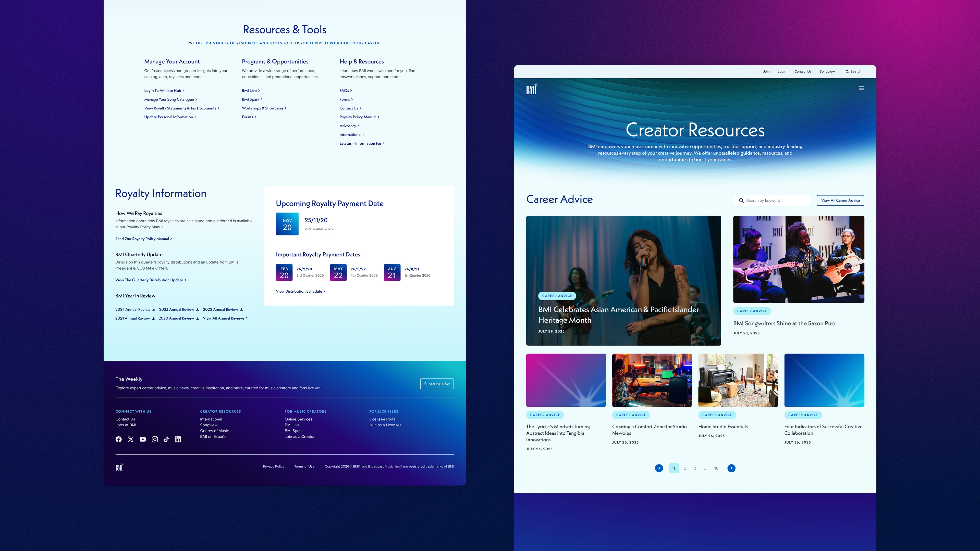Open the YouTube icon in footer
980x551 pixels.
tap(143, 439)
